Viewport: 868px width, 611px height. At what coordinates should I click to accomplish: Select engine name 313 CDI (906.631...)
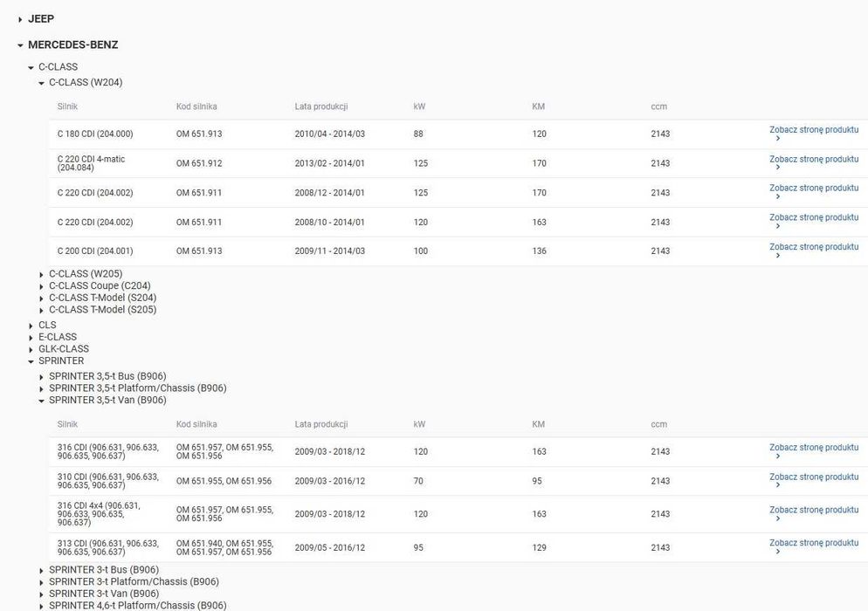tap(108, 548)
